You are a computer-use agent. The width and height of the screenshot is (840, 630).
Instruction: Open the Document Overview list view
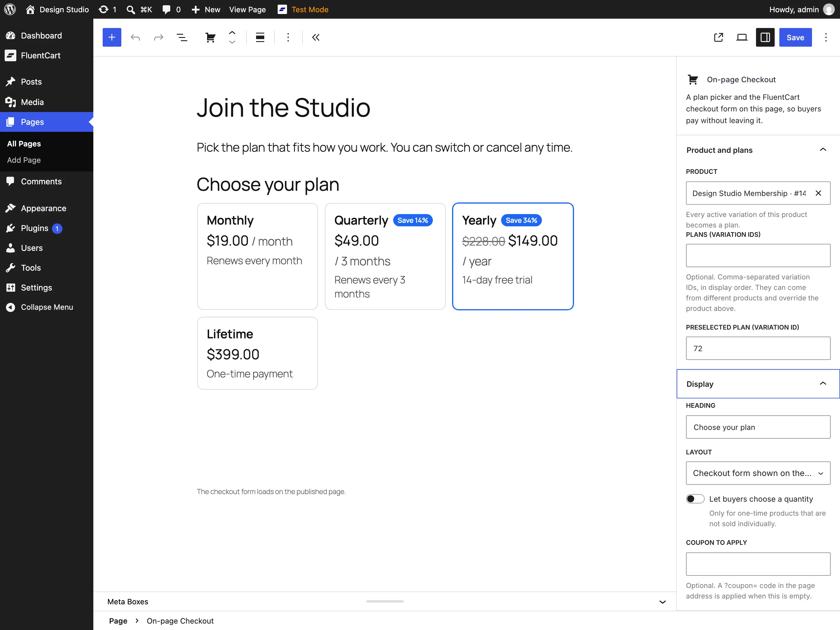tap(182, 37)
